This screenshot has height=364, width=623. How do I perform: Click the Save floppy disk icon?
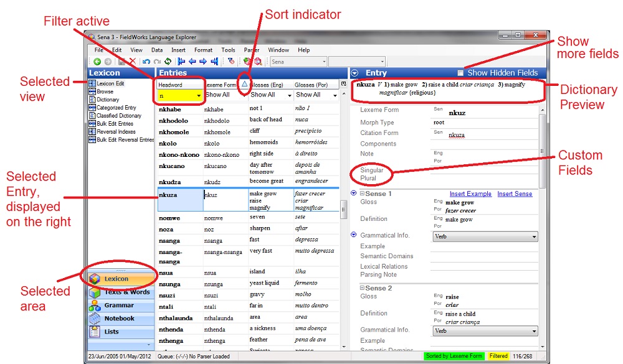122,62
